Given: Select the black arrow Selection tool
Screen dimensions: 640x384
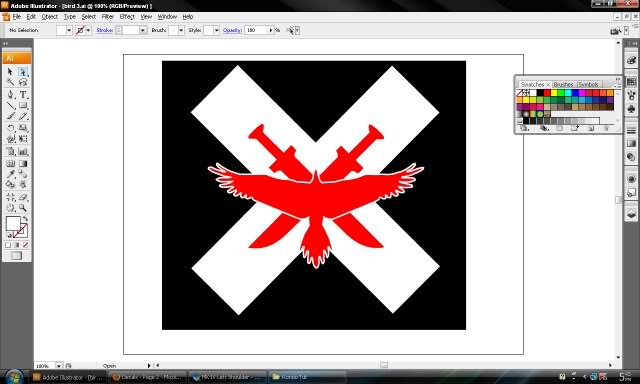Looking at the screenshot, I should pyautogui.click(x=10, y=72).
